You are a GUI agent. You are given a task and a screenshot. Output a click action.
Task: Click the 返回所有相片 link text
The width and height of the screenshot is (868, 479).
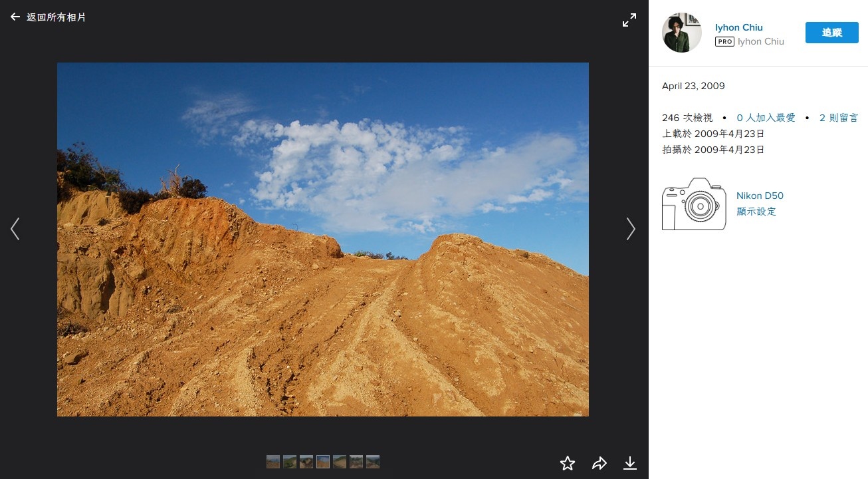tap(56, 17)
